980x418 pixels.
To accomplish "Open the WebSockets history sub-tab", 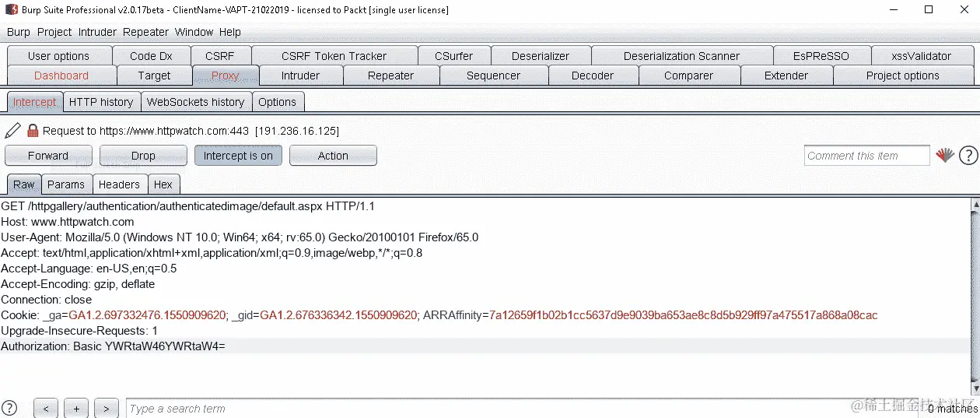I will click(x=195, y=102).
